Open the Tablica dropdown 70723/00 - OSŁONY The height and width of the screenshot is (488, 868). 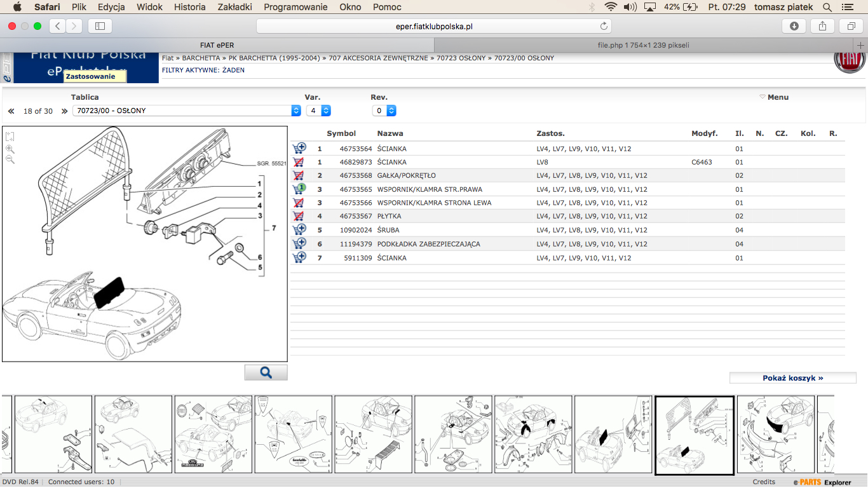point(187,111)
